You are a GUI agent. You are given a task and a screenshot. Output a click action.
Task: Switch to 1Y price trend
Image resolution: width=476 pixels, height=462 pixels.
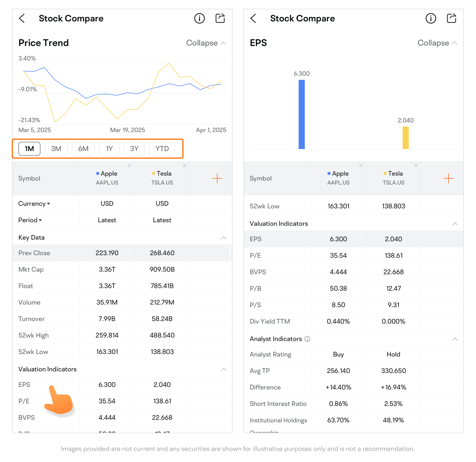[x=109, y=148]
